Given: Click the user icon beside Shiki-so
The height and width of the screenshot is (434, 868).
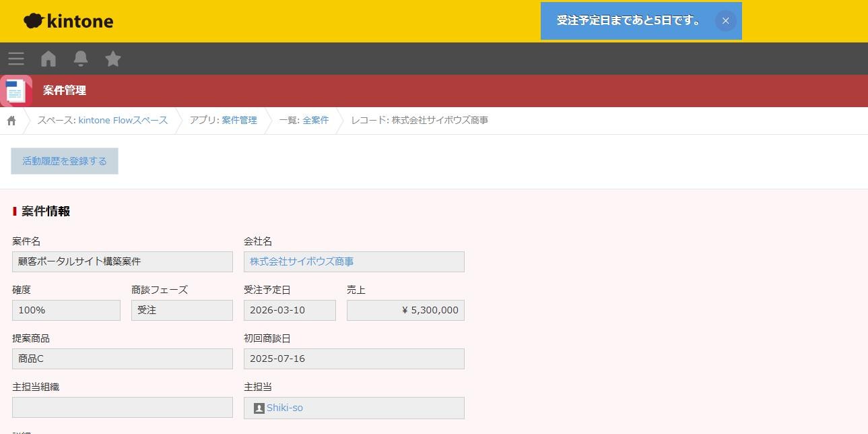Looking at the screenshot, I should pyautogui.click(x=258, y=408).
